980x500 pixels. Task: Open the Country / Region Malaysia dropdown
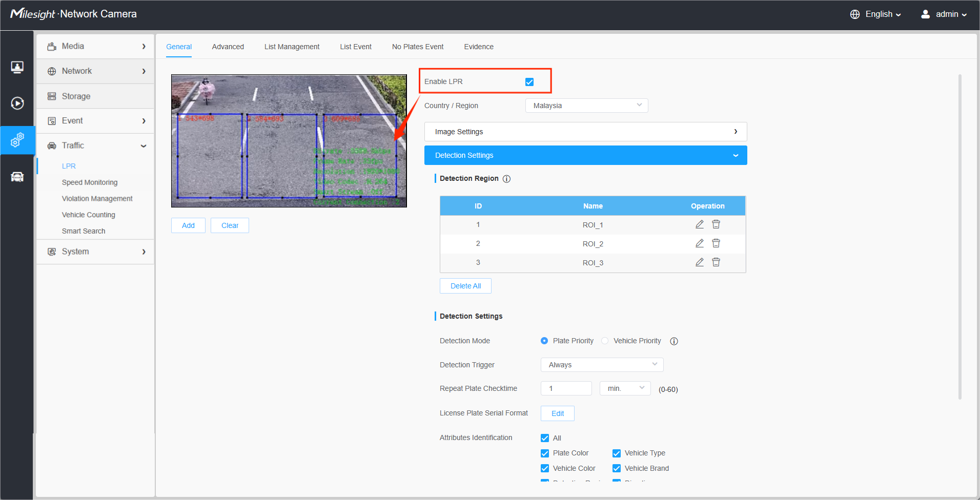click(587, 106)
